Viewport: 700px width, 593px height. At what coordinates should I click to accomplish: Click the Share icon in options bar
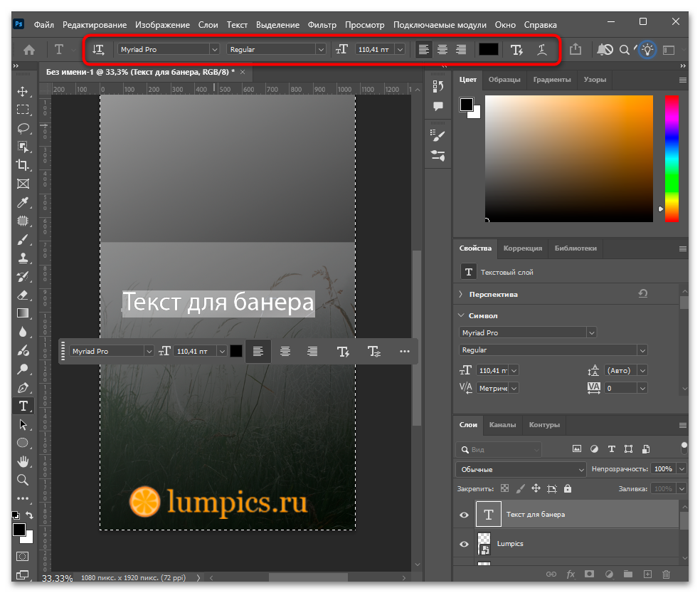pos(576,49)
